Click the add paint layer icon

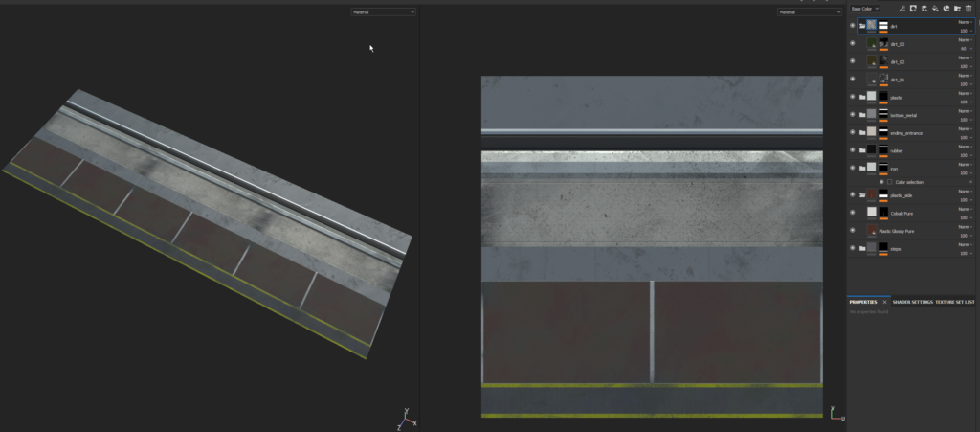(924, 8)
